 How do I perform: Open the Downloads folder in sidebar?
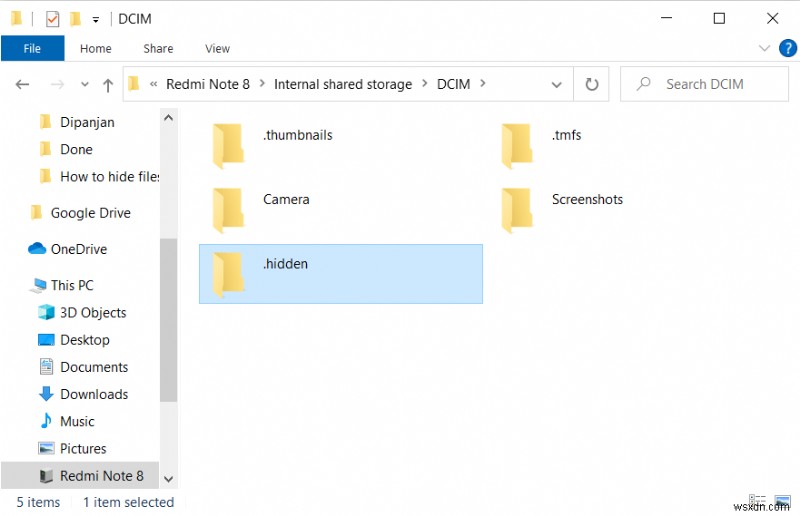(93, 394)
